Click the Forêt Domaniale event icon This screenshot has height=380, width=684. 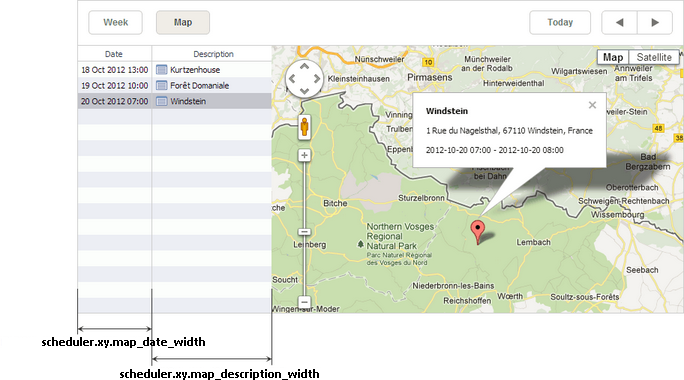click(x=161, y=86)
